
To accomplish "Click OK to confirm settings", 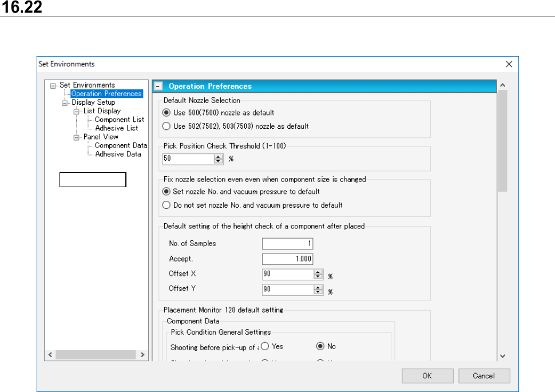I will 427,376.
